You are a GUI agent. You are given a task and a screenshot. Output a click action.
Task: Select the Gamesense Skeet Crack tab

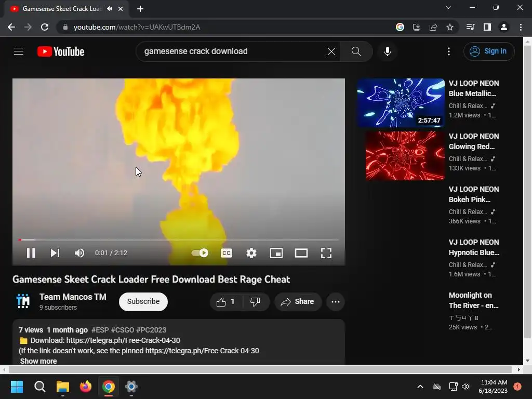pos(61,9)
